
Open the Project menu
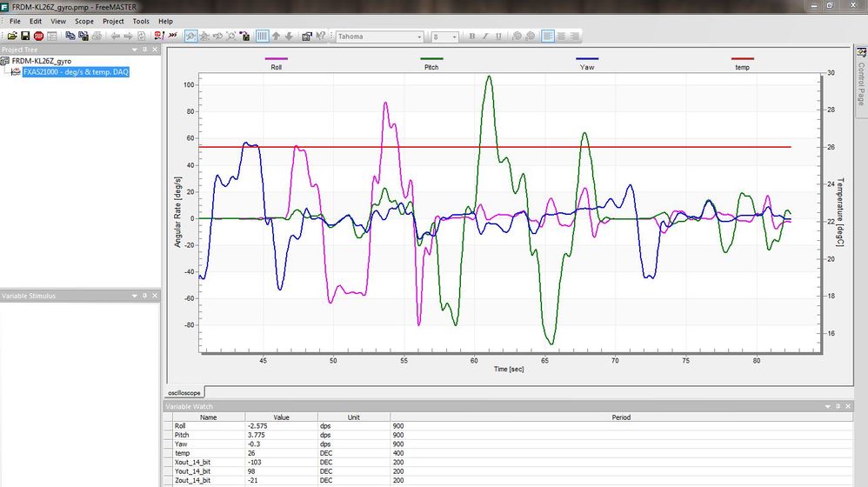[113, 21]
